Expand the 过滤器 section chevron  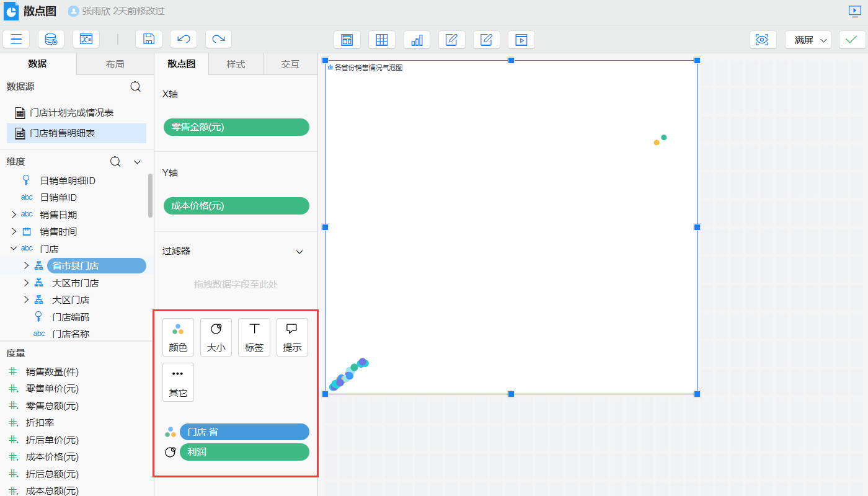[x=299, y=252]
